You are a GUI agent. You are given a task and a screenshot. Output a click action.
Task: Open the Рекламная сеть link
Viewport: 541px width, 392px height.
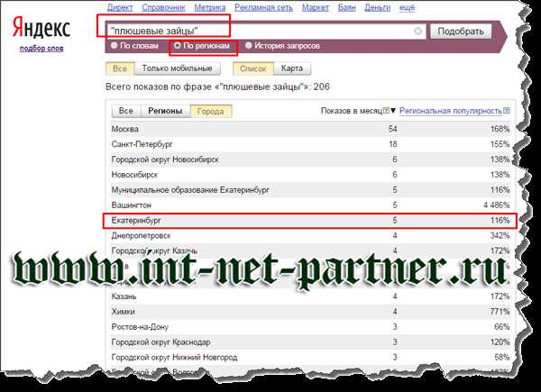click(263, 7)
